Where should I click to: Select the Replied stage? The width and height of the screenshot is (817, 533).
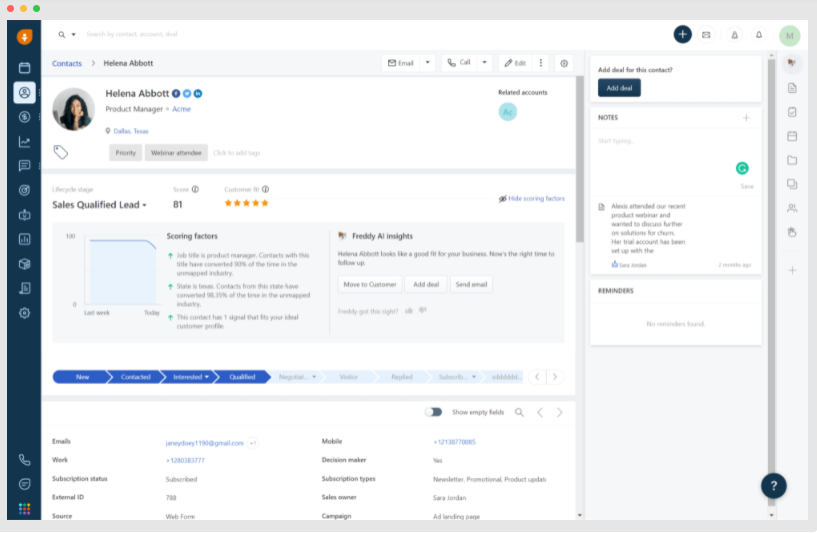click(402, 377)
